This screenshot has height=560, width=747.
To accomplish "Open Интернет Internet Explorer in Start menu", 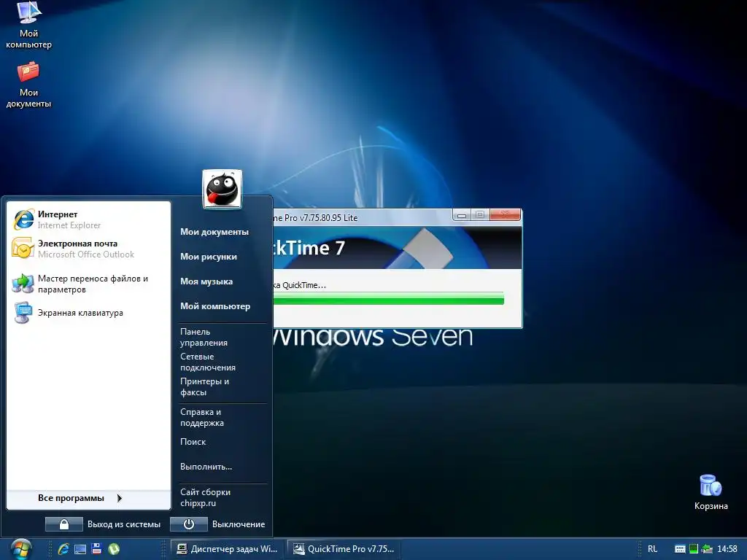I will pyautogui.click(x=90, y=219).
